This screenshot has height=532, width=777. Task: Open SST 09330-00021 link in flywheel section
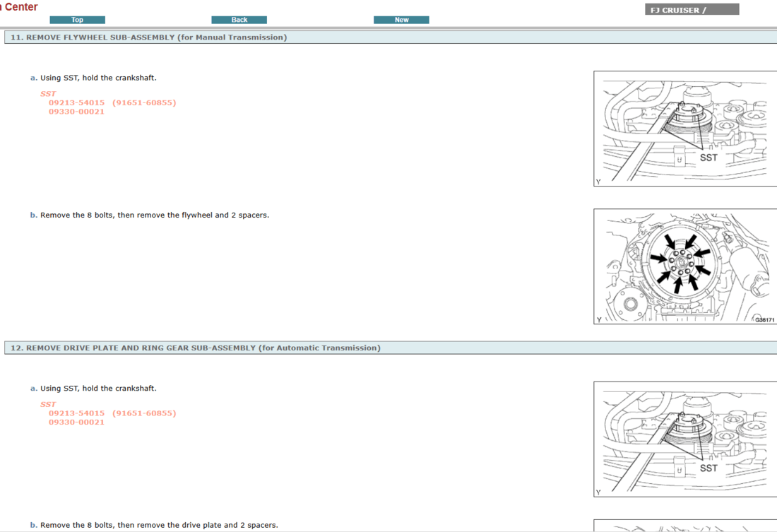(x=76, y=112)
